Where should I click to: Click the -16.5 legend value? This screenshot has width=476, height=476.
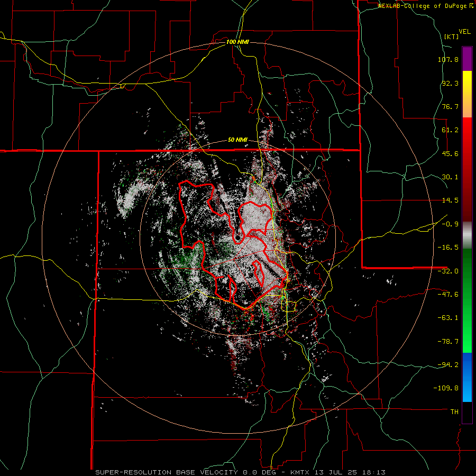point(448,248)
